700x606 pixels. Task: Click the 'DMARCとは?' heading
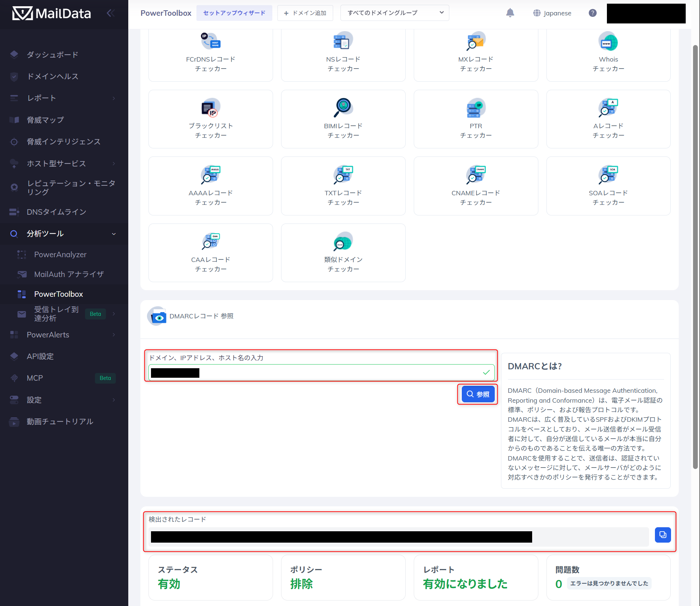click(535, 366)
